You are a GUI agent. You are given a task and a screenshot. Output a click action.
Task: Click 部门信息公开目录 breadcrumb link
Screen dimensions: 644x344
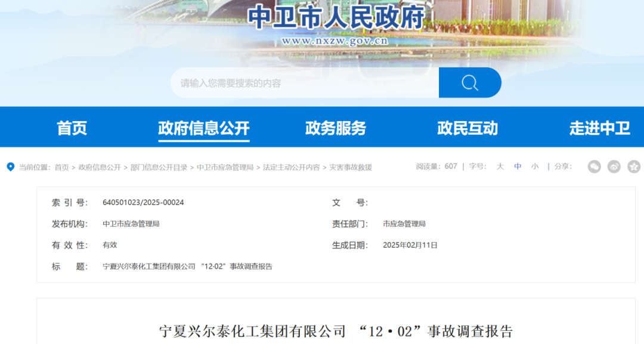pyautogui.click(x=159, y=167)
